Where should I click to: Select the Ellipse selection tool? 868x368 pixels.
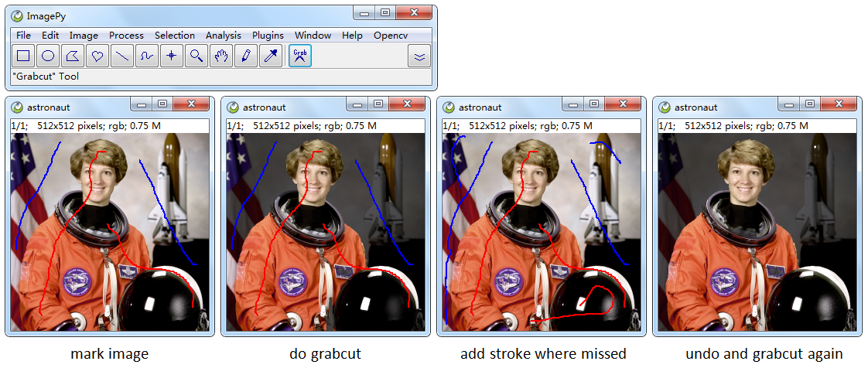pyautogui.click(x=48, y=56)
